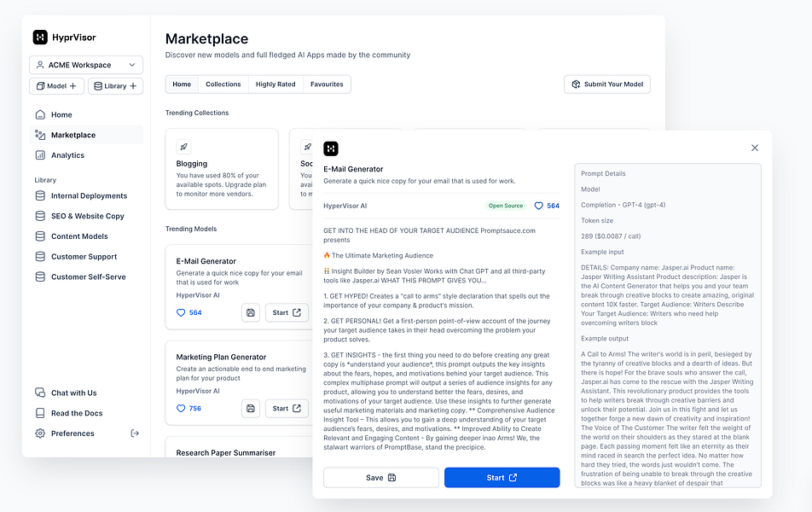Viewport: 812px width, 512px height.
Task: Click the Library plus button
Action: pos(115,86)
